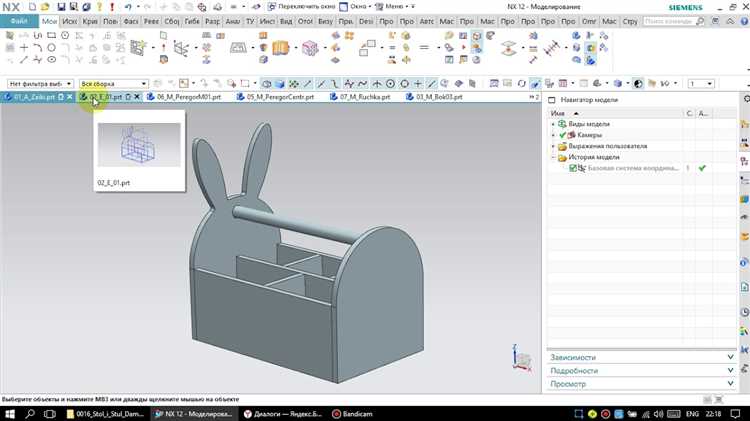Open the Assembly Navigator icon in resource bar
Viewport: 750px width, 421px height.
coord(744,124)
